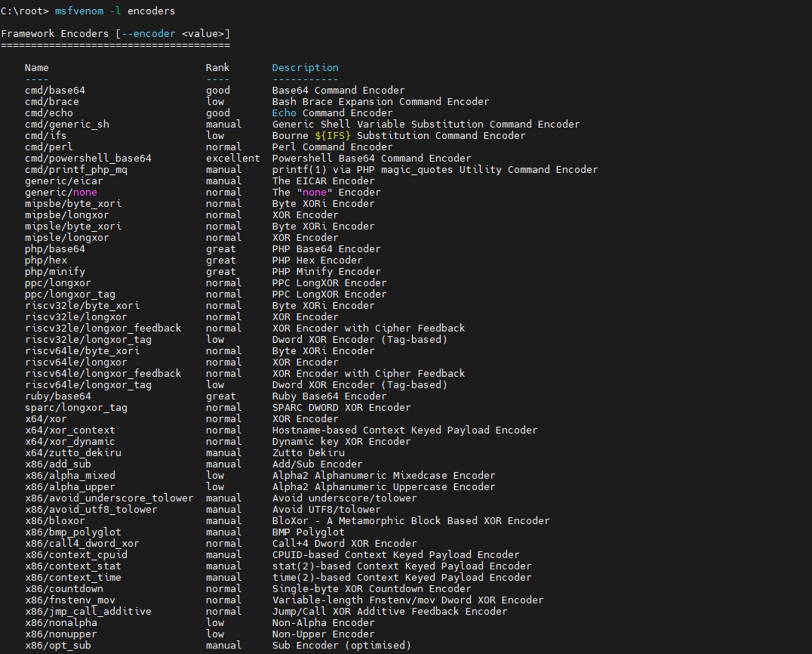Image resolution: width=812 pixels, height=654 pixels.
Task: Click the 'Rank' column header
Action: pyautogui.click(x=217, y=68)
